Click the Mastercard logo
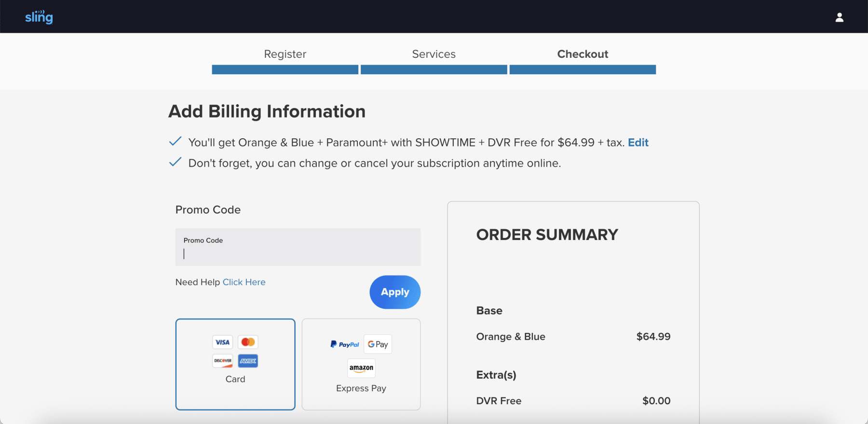This screenshot has width=868, height=424. (x=248, y=342)
